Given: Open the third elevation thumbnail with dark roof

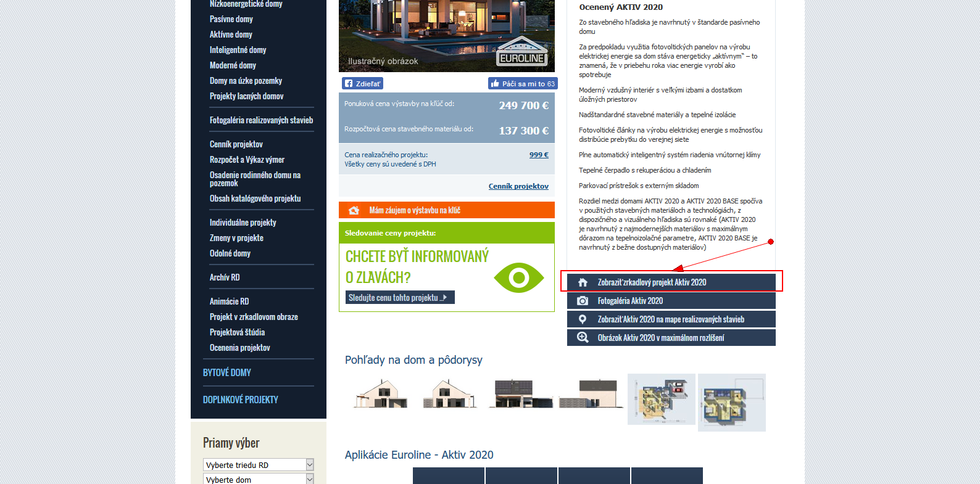Looking at the screenshot, I should click(521, 394).
